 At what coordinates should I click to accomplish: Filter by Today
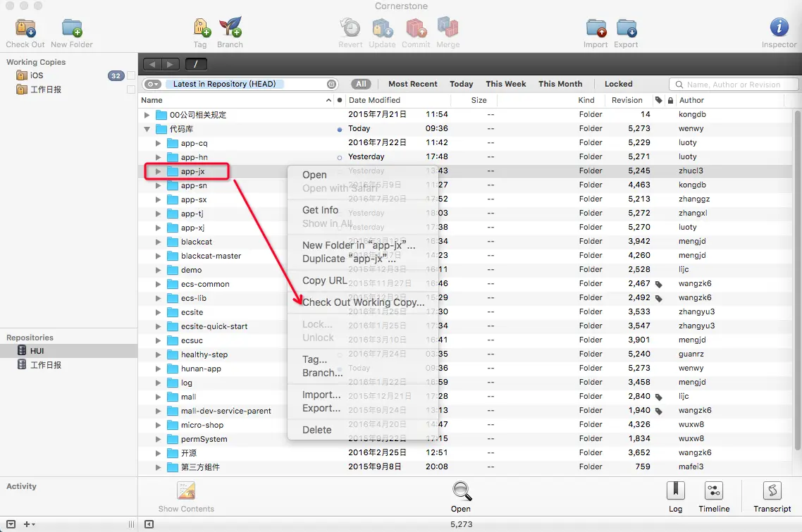(462, 84)
